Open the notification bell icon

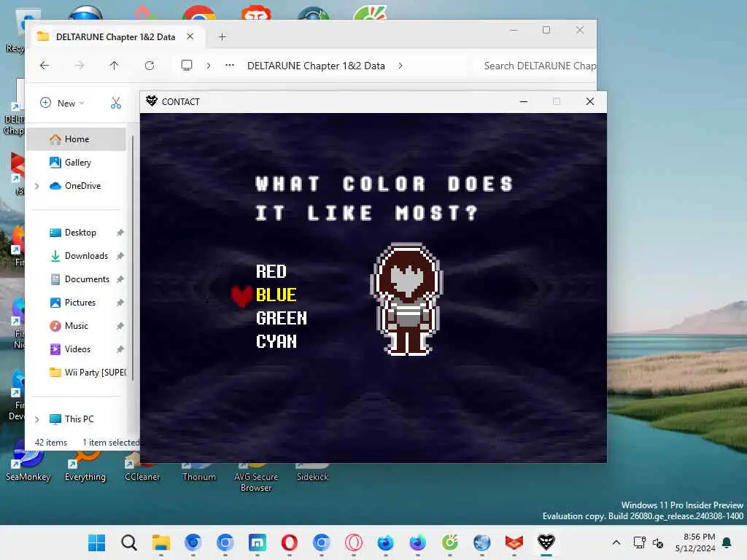(x=727, y=542)
